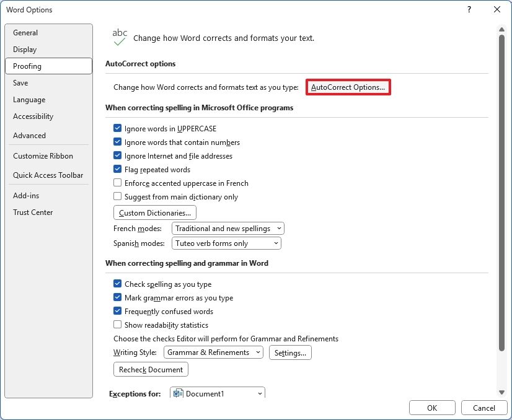Open the Help question mark icon
Viewport: 512px width, 420px height.
pos(469,9)
